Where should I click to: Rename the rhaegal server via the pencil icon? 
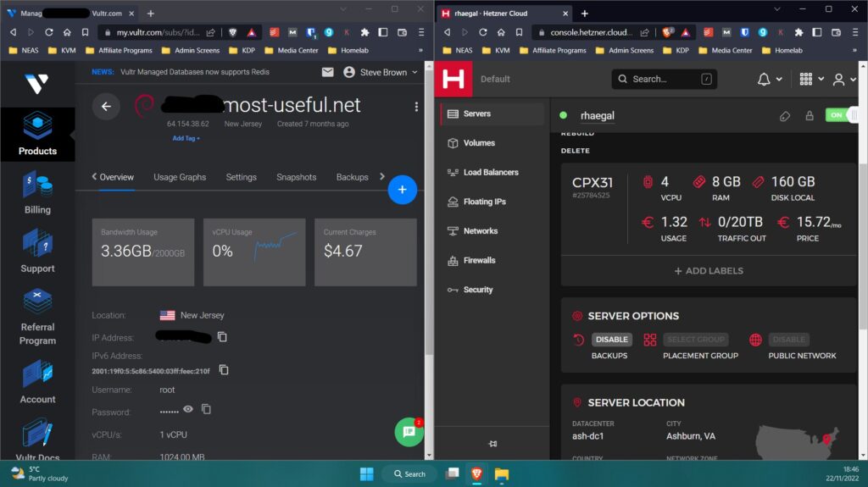tap(784, 116)
